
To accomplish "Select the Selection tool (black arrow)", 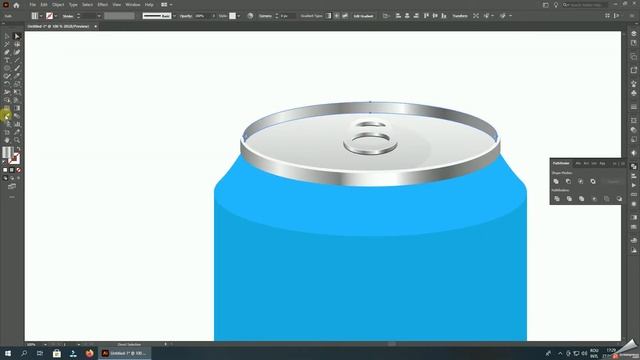I will 7,36.
